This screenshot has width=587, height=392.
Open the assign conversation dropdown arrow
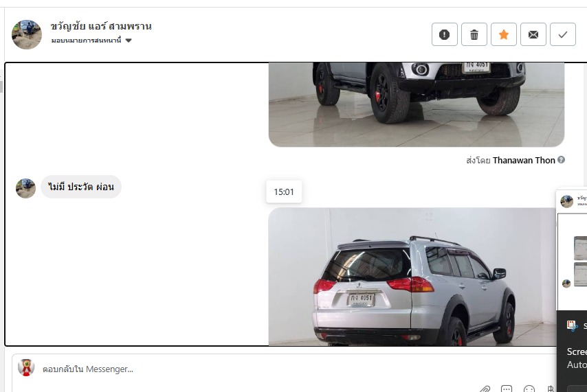[129, 41]
